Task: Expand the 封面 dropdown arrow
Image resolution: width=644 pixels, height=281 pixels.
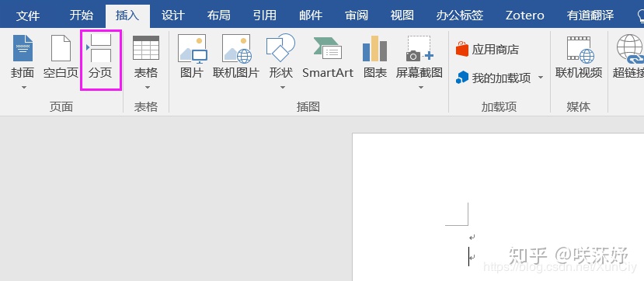Action: pyautogui.click(x=23, y=88)
